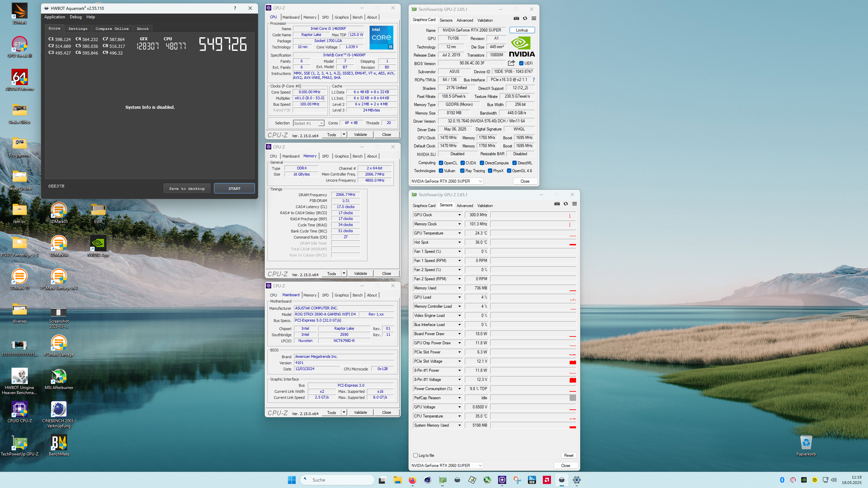Click Bus Interface question mark in GPU-Z
Screen dimensions: 868x488
point(534,80)
